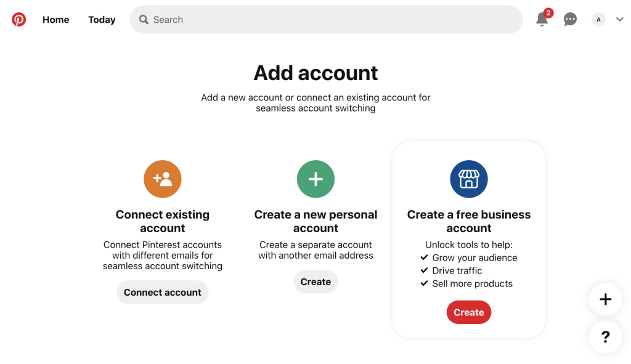The height and width of the screenshot is (364, 631).
Task: Click the search magnifier icon
Action: pos(144,19)
